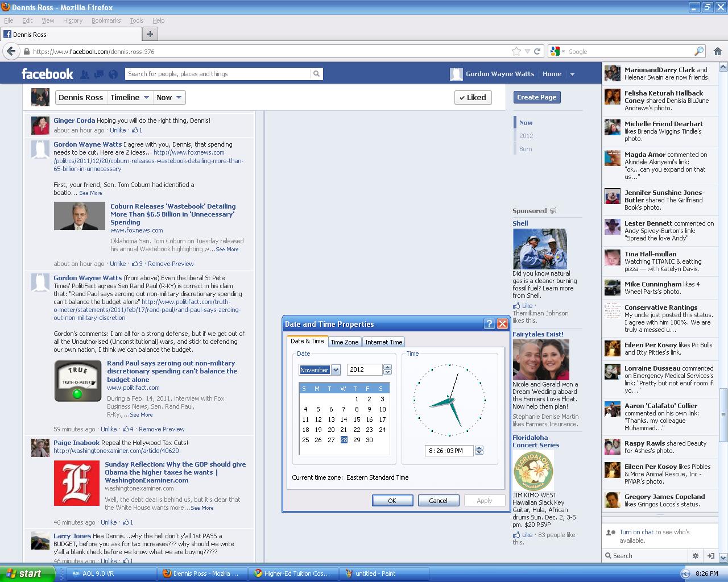
Task: Open the Bookmarks menu in Firefox
Action: 106,20
